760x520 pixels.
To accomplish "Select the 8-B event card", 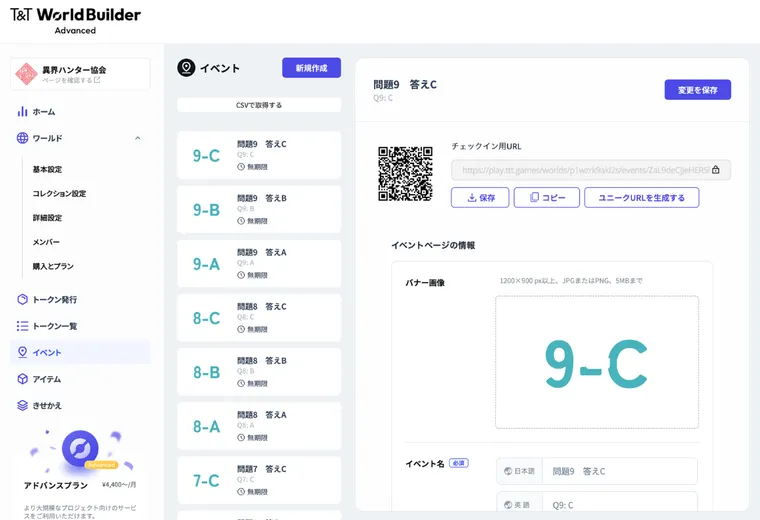I will (259, 372).
